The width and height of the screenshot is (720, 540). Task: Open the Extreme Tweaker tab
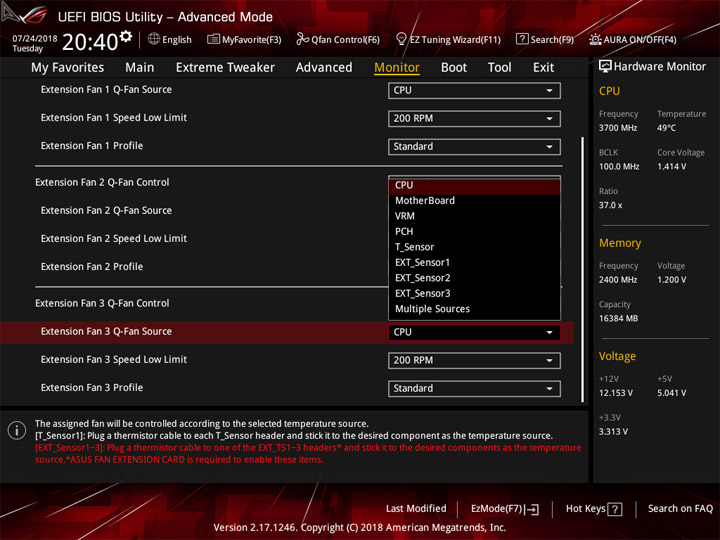pyautogui.click(x=225, y=68)
